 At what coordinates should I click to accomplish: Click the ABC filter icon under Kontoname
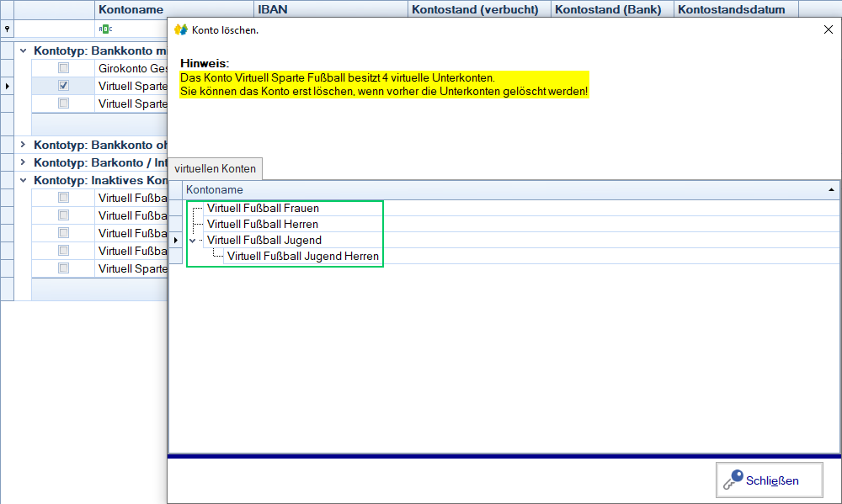click(x=104, y=29)
